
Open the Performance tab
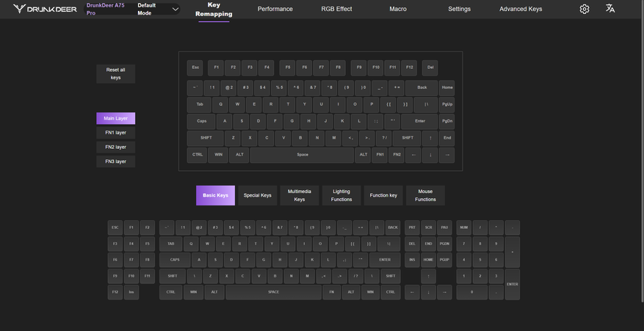[x=275, y=9]
